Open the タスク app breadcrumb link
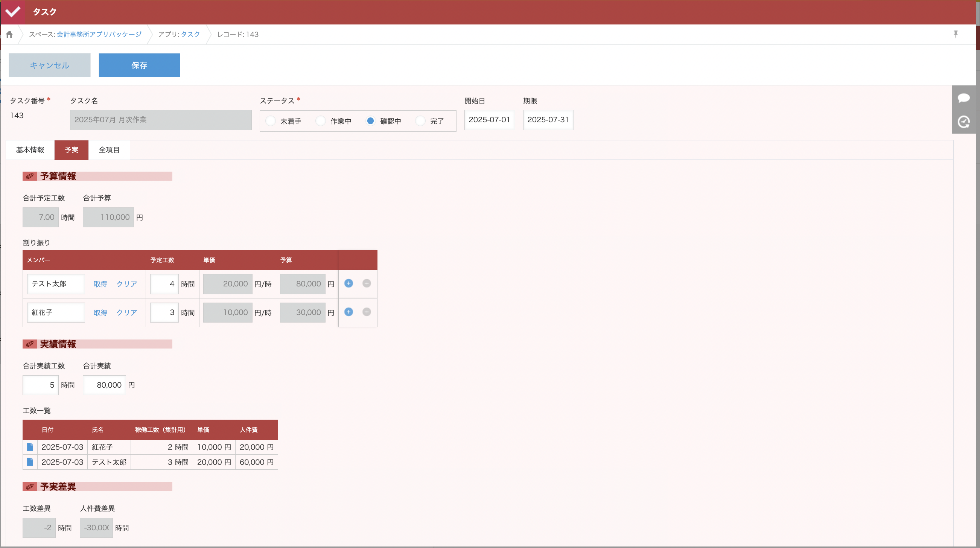 pyautogui.click(x=190, y=34)
